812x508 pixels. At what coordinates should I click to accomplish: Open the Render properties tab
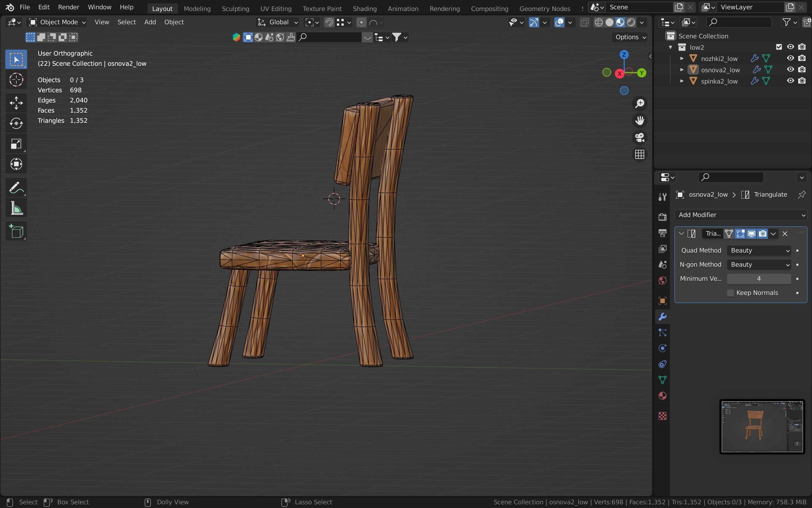(662, 217)
